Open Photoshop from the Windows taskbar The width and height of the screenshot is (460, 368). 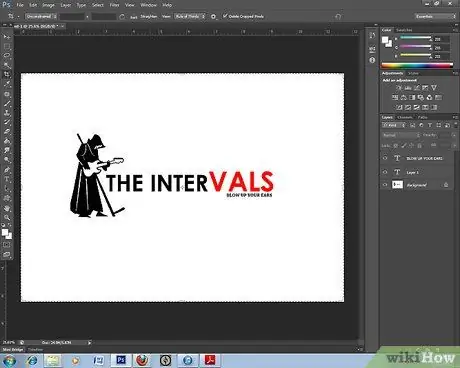tap(121, 360)
